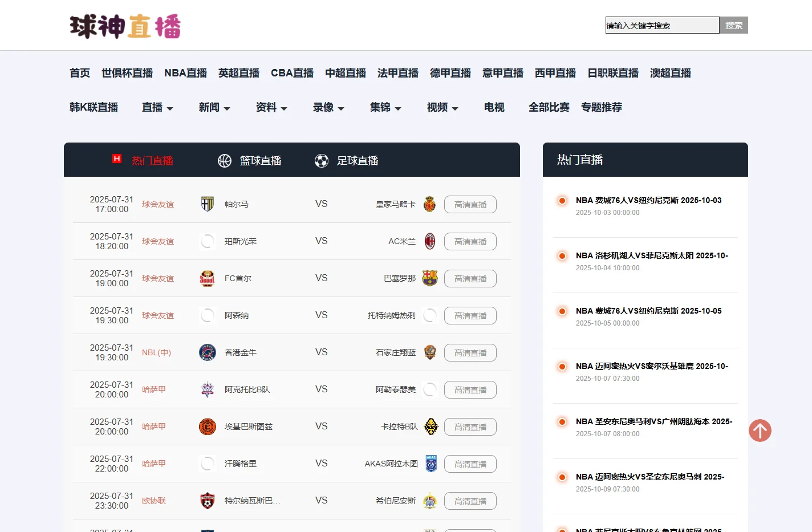Click the AKAS阿拉木图 team badge
812x532 pixels.
[x=431, y=464]
